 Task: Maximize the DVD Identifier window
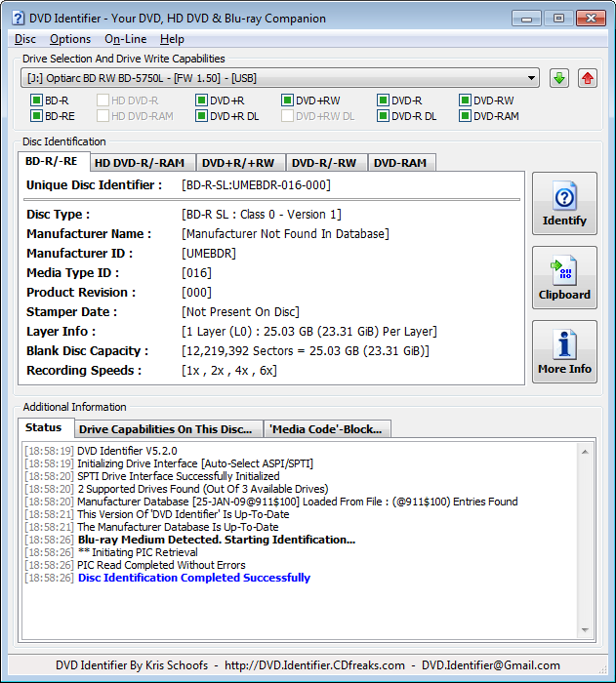click(x=558, y=19)
